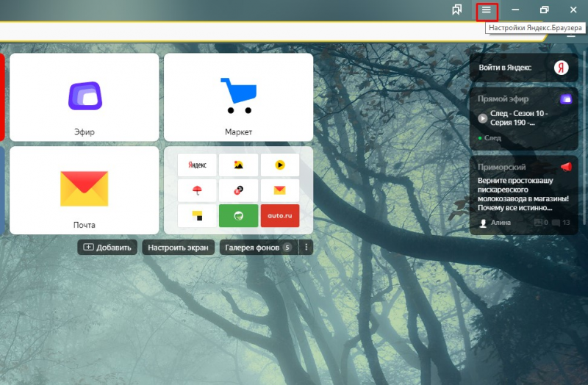Select the След channel label

(492, 138)
